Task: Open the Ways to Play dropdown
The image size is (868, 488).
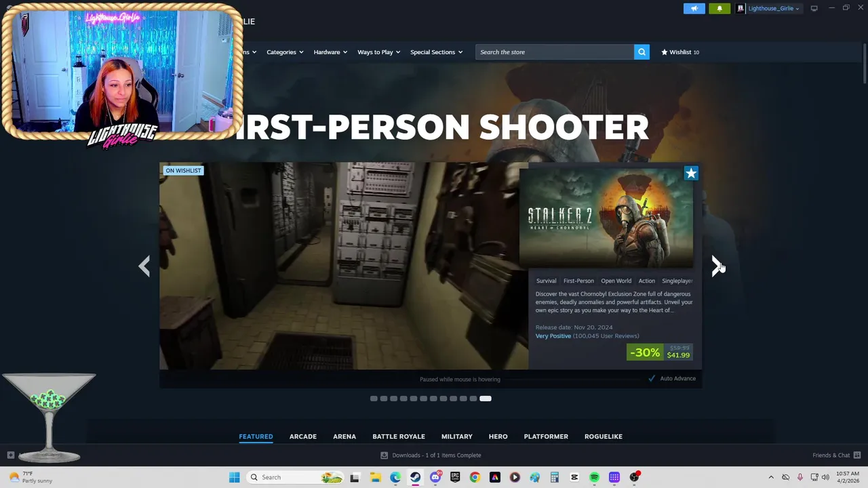Action: point(379,52)
